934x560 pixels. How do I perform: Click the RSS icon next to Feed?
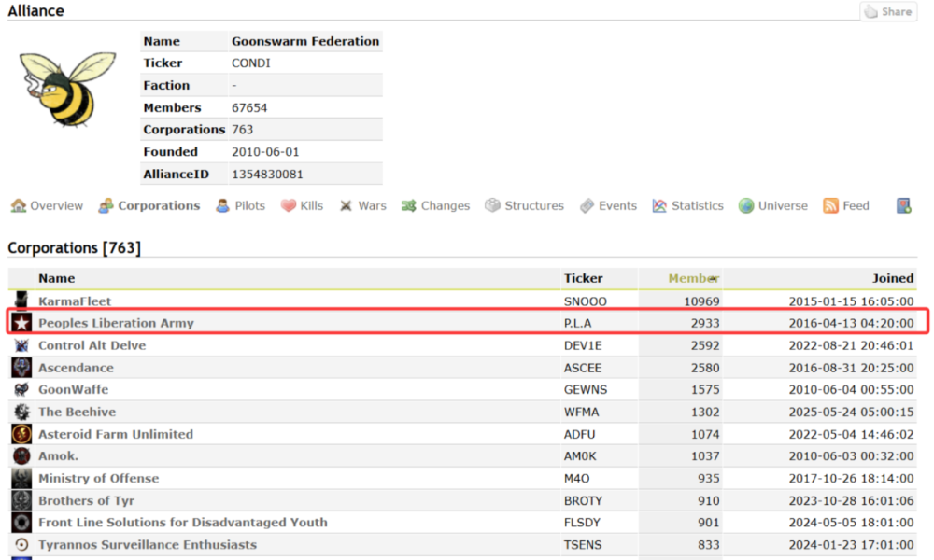pyautogui.click(x=830, y=206)
